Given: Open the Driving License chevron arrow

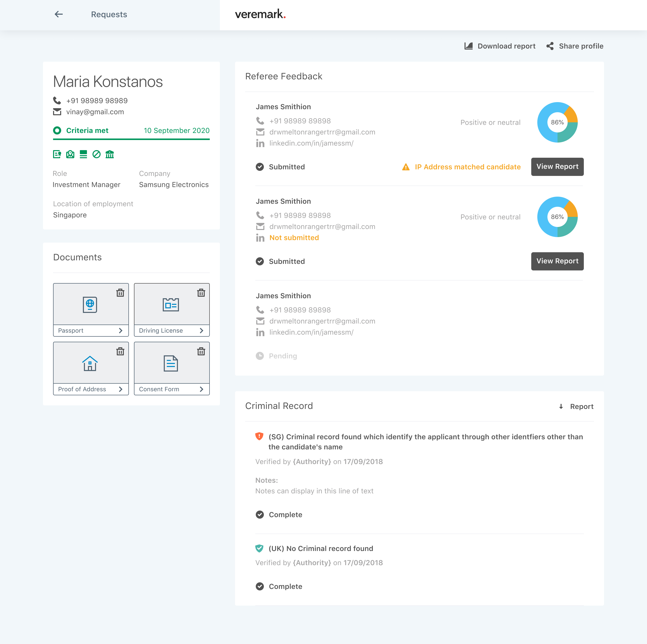Looking at the screenshot, I should click(201, 331).
